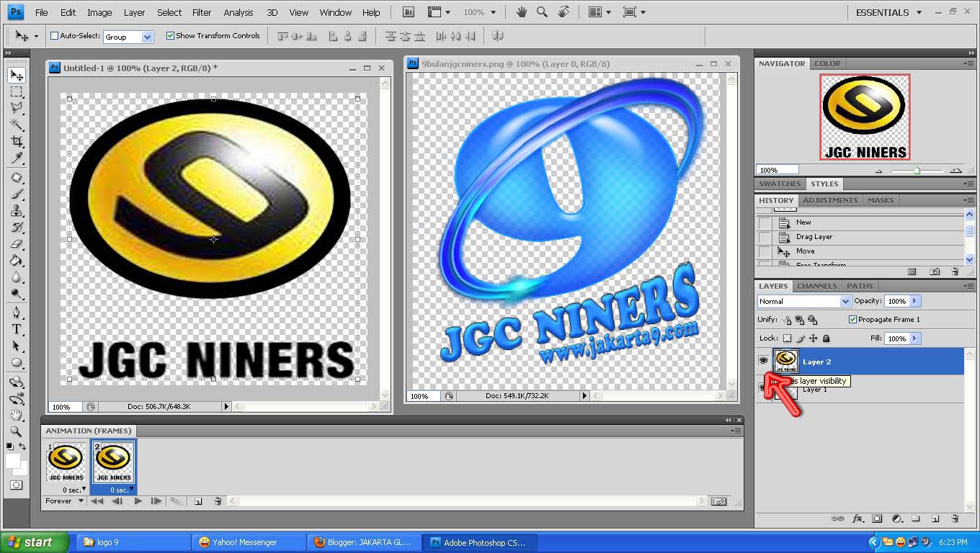
Task: Select the History Brush tool
Action: pyautogui.click(x=17, y=228)
